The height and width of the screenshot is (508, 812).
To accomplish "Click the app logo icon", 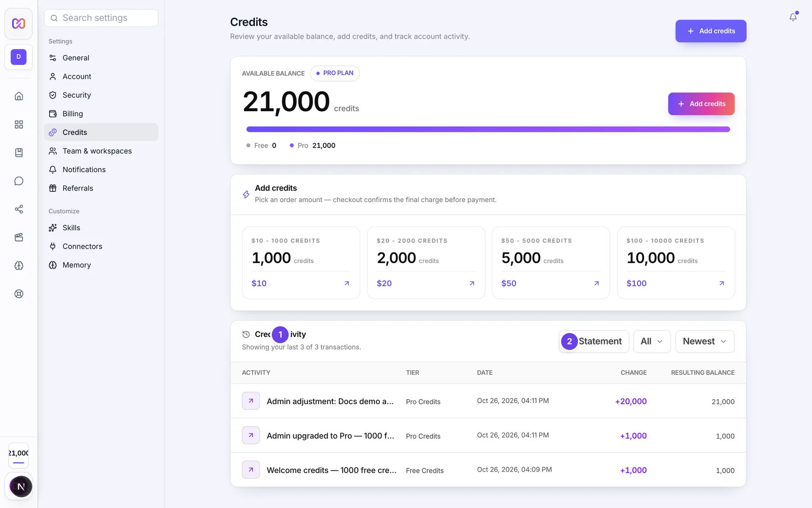I will coord(18,23).
